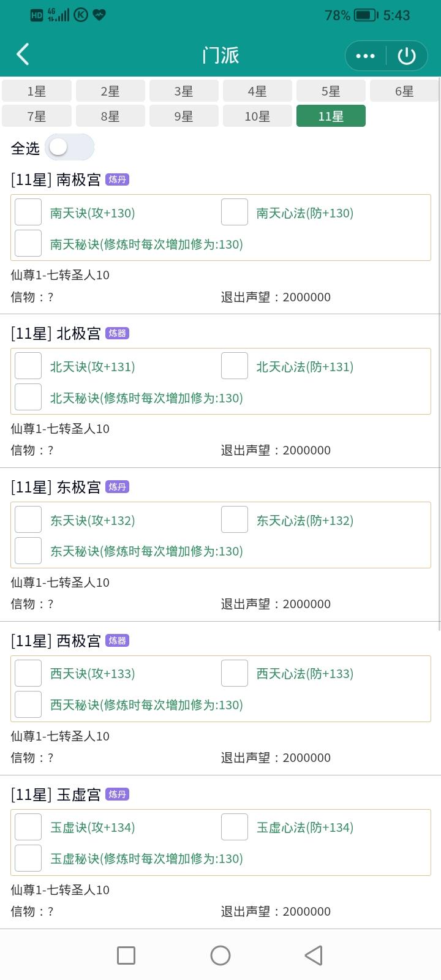
Task: Select the 1星 tab
Action: point(37,91)
